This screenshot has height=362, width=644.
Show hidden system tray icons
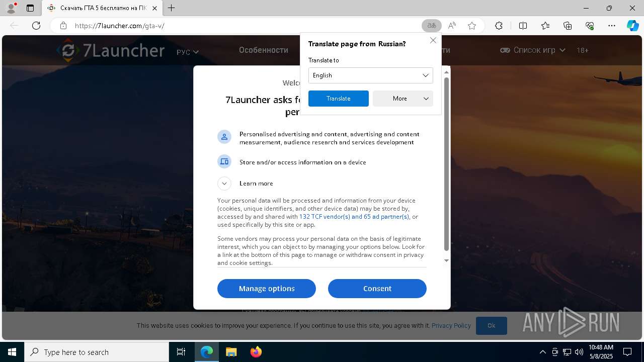[542, 352]
